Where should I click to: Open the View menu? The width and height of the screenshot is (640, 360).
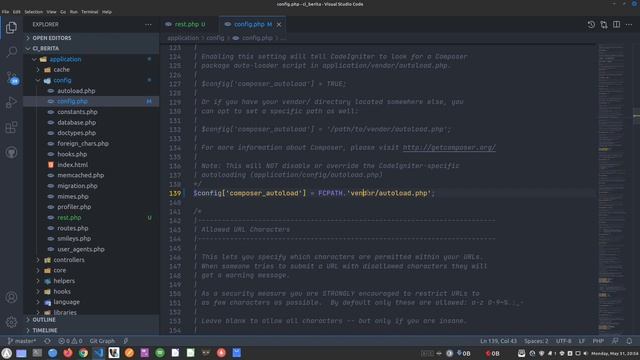tap(51, 12)
